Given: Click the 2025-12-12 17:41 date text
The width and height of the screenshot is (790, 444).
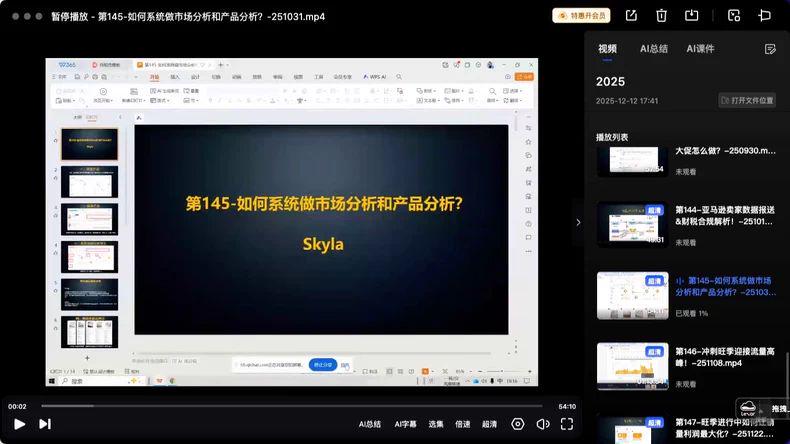Looking at the screenshot, I should (x=627, y=101).
